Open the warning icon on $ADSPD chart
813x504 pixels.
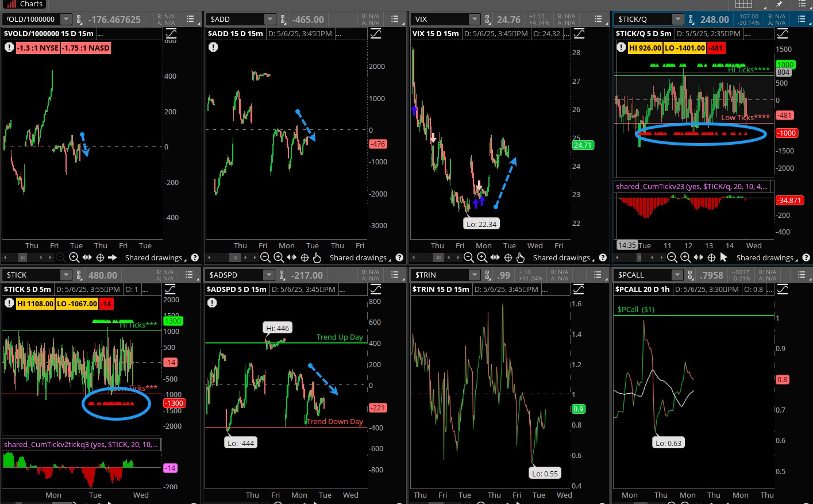point(212,302)
